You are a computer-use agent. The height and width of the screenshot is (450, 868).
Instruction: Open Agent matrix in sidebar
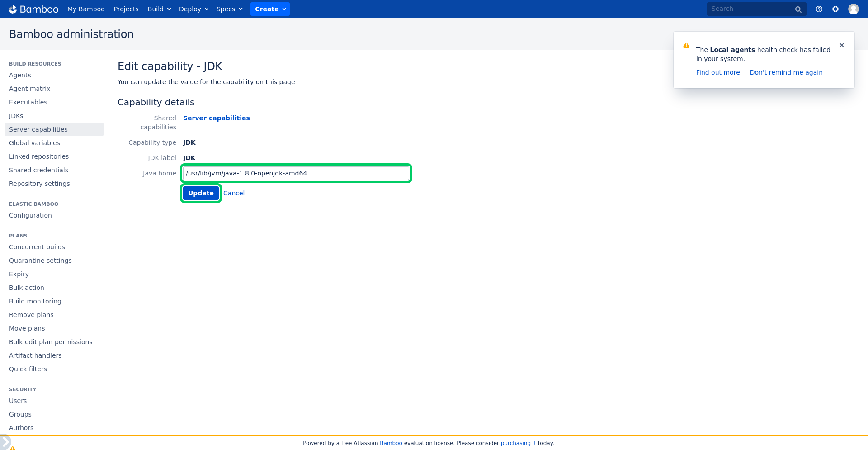click(x=29, y=89)
